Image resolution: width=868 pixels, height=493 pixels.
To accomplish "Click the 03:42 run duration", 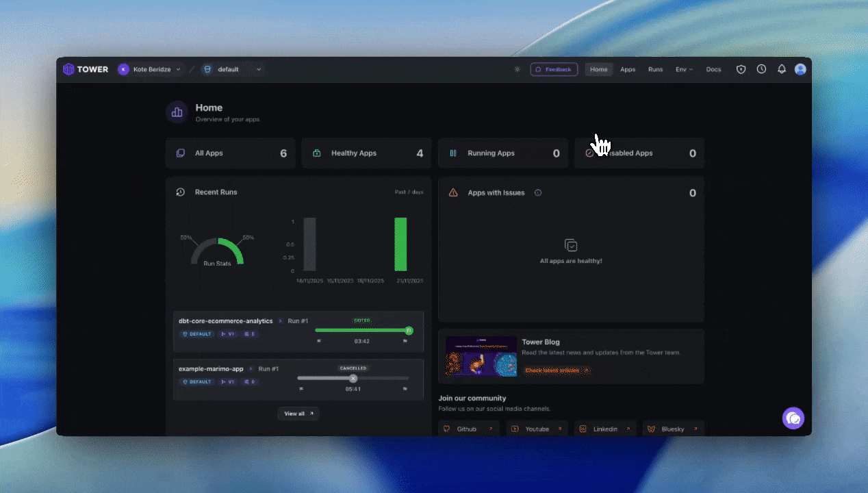I will pos(361,341).
